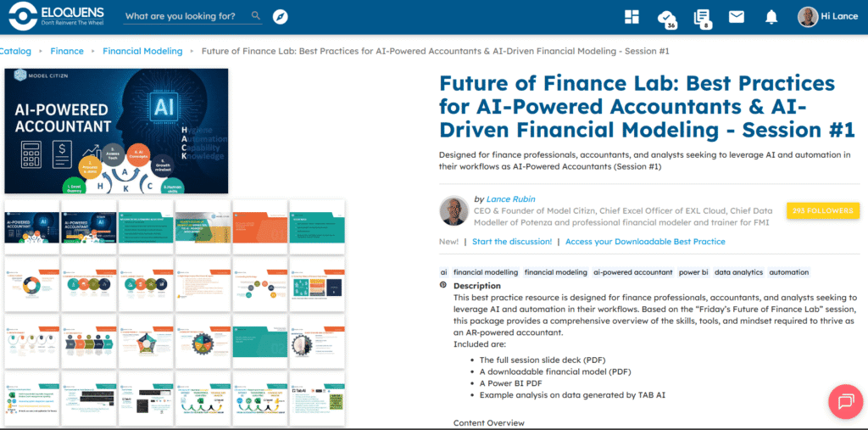Open the mail envelope icon
Screen dimensions: 868x430
pos(737,17)
